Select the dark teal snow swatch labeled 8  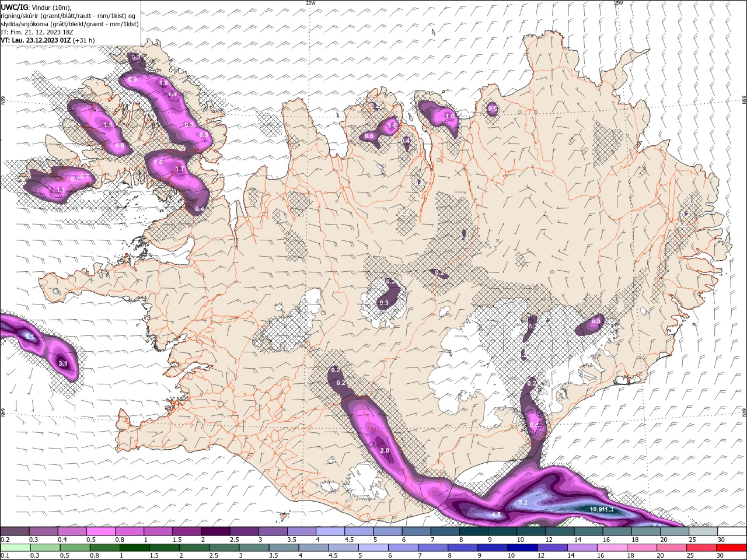click(x=474, y=531)
